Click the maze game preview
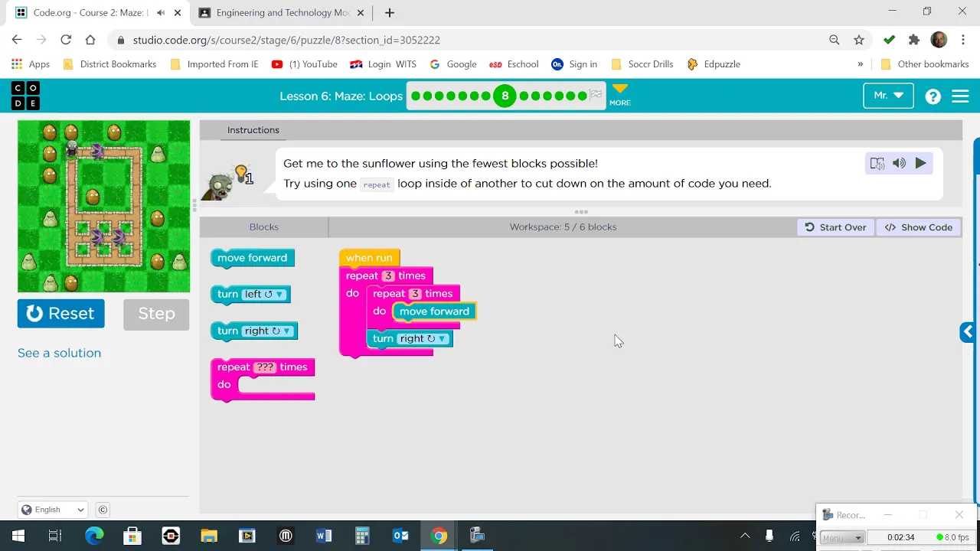This screenshot has width=980, height=551. tap(103, 206)
